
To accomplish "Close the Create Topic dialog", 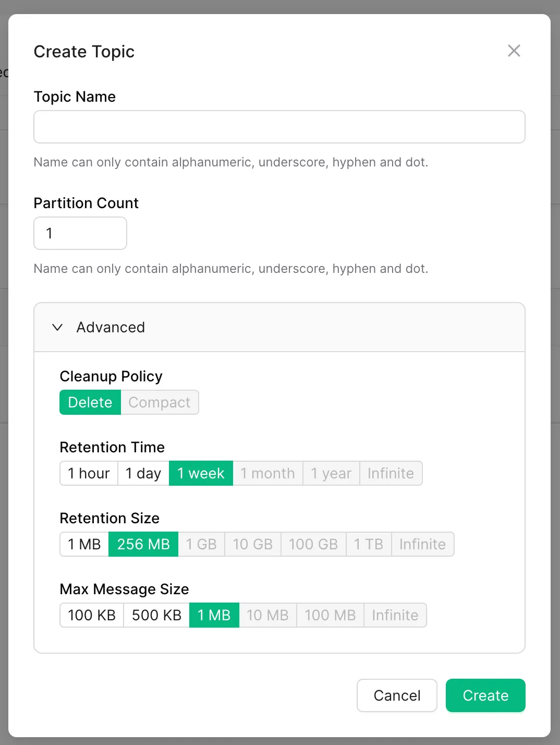I will click(x=514, y=51).
